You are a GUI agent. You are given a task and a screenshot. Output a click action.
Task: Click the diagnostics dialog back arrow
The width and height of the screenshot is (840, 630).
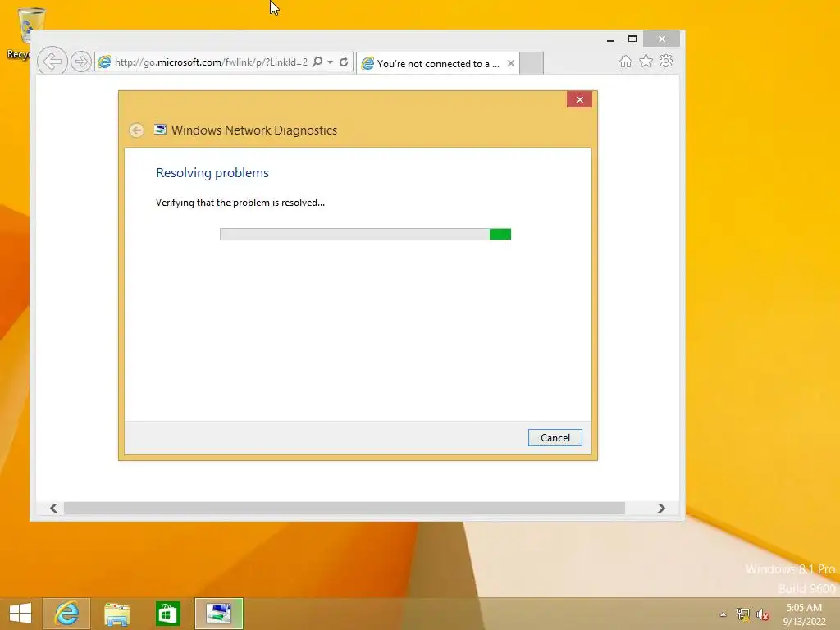tap(136, 130)
